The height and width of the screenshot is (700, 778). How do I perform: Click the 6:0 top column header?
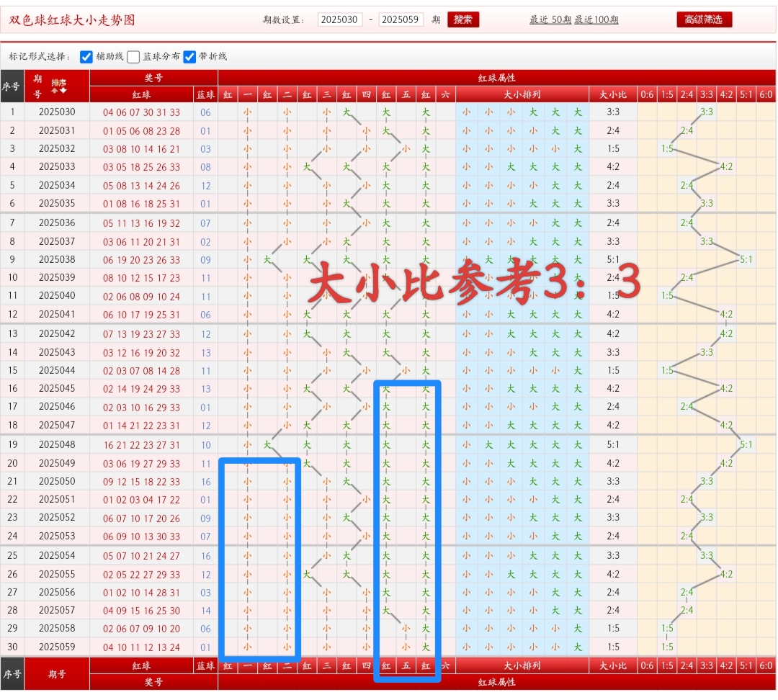[766, 95]
